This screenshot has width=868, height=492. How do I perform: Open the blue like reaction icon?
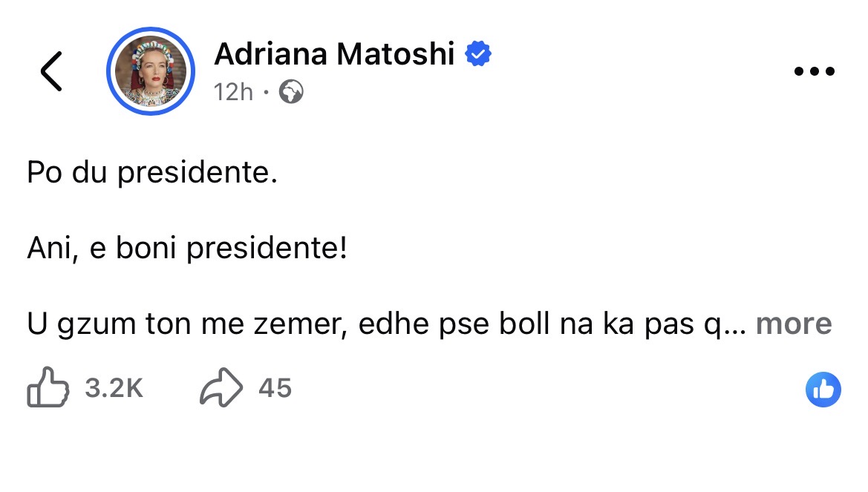(823, 390)
